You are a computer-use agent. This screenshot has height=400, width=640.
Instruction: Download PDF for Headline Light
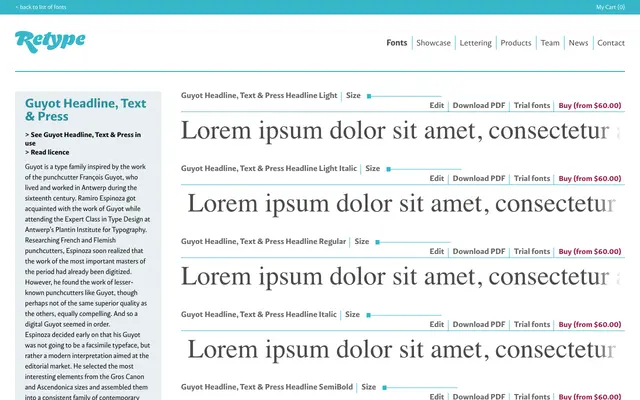[x=479, y=105]
